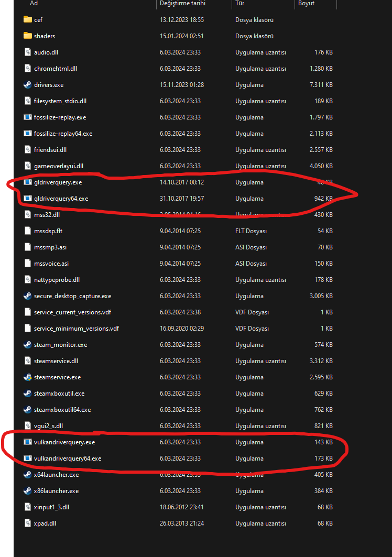
Task: Click the size value 7.311 KB
Action: coord(321,85)
